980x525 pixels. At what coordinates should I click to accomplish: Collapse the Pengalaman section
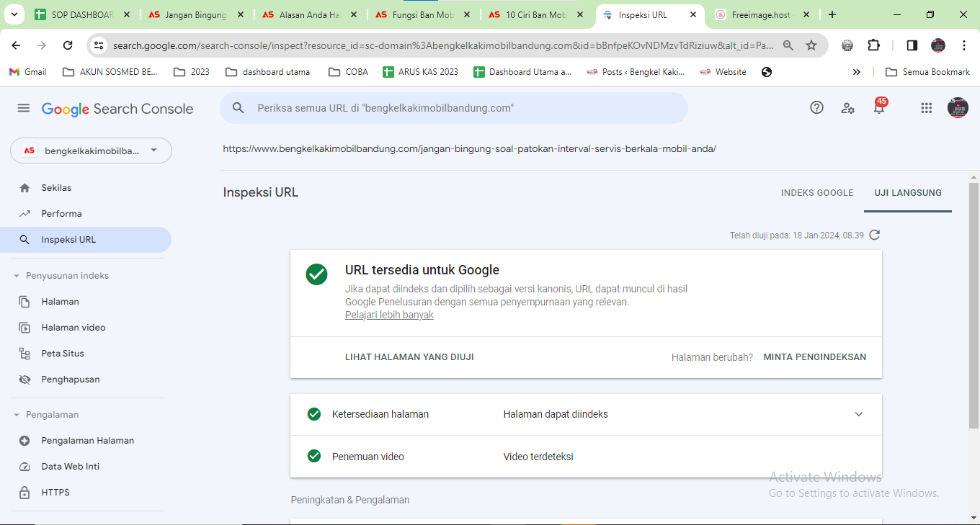(x=17, y=415)
